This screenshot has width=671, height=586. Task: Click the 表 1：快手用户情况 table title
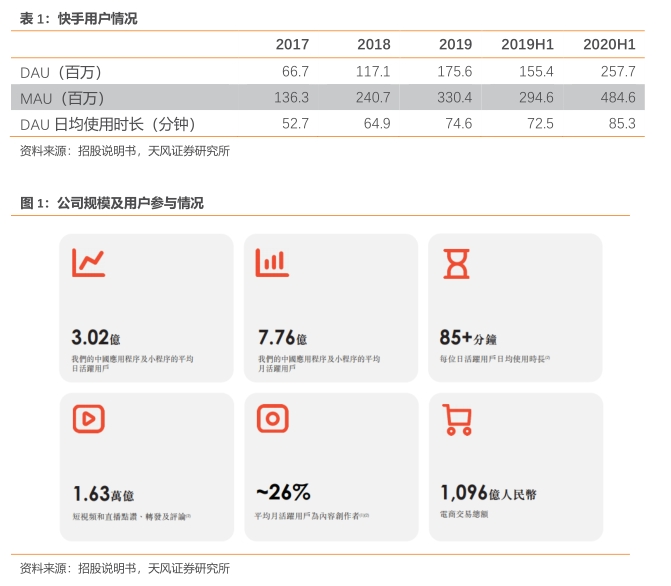78,18
